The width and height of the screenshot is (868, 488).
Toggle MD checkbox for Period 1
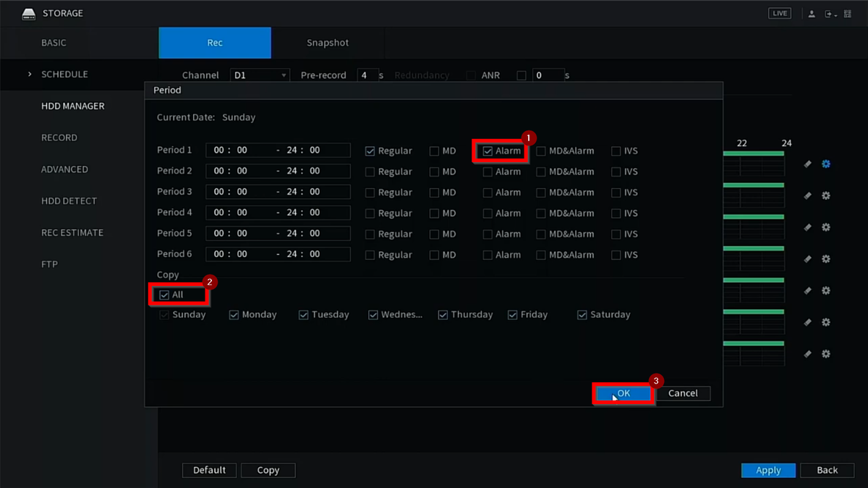(x=434, y=151)
